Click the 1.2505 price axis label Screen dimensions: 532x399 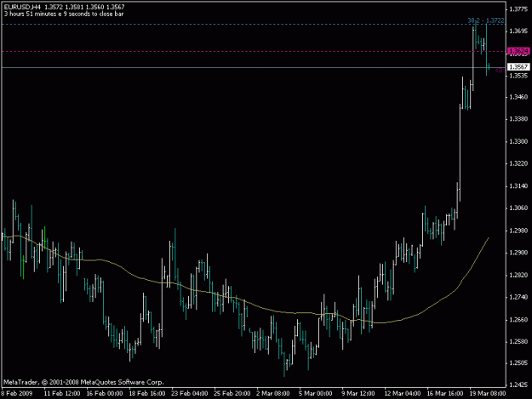518,363
